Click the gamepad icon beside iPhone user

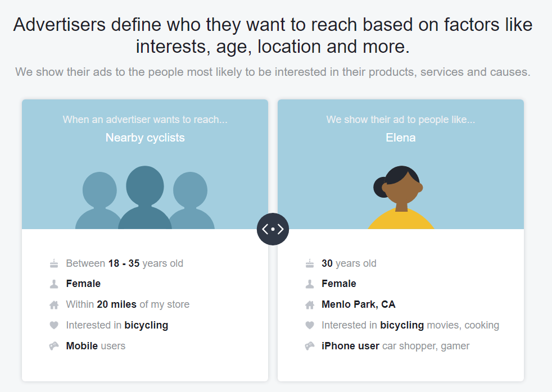310,346
